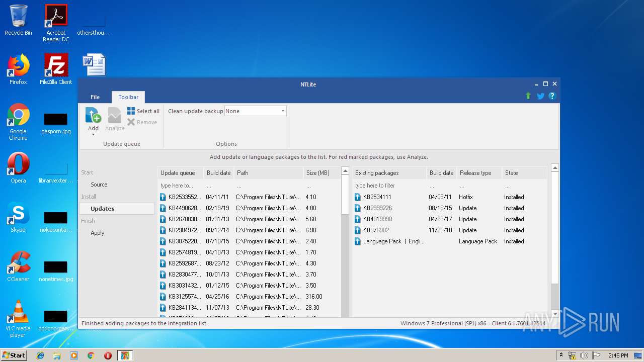Switch to the File tab
The height and width of the screenshot is (362, 644).
[95, 97]
